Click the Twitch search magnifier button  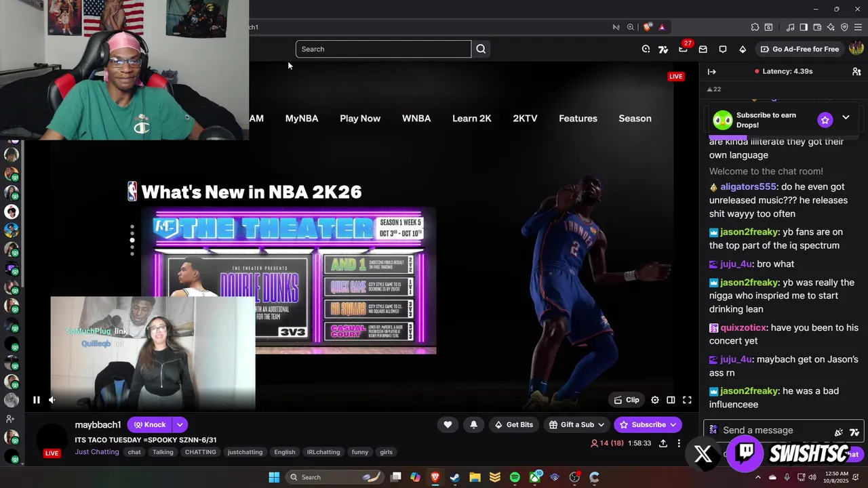click(x=481, y=49)
